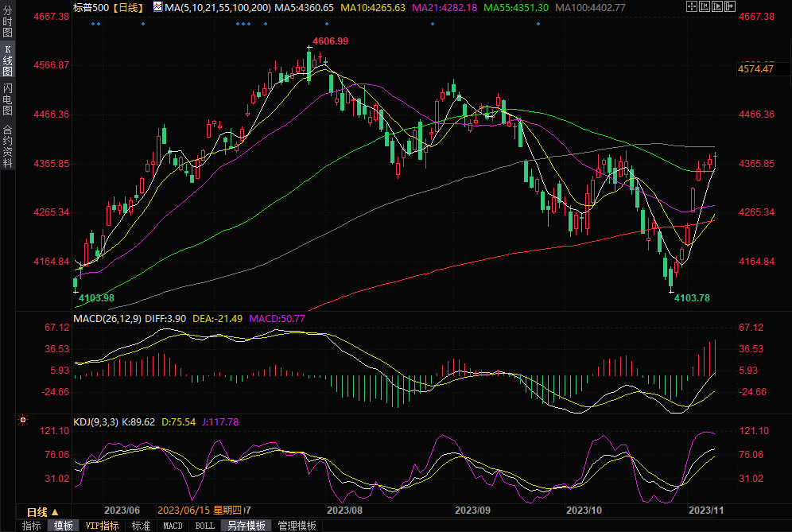Click the 4606.99 high price marker
792x532 pixels.
(x=331, y=41)
